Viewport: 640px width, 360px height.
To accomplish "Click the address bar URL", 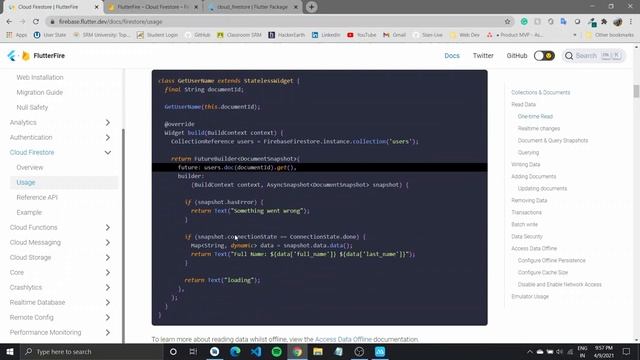I will (x=111, y=22).
